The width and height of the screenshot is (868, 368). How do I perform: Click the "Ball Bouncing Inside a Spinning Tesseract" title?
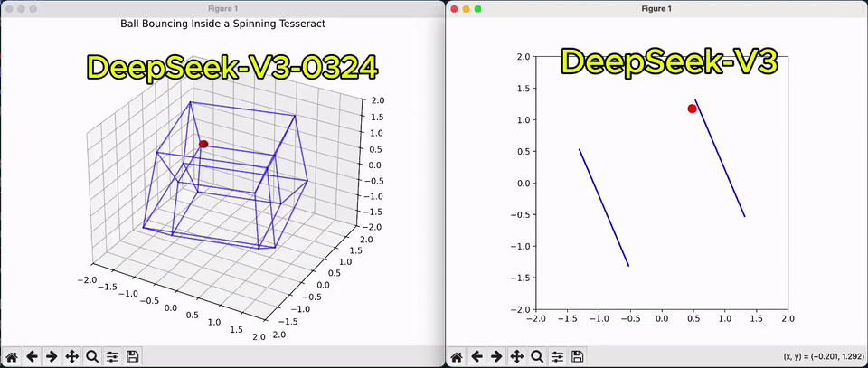pos(223,23)
